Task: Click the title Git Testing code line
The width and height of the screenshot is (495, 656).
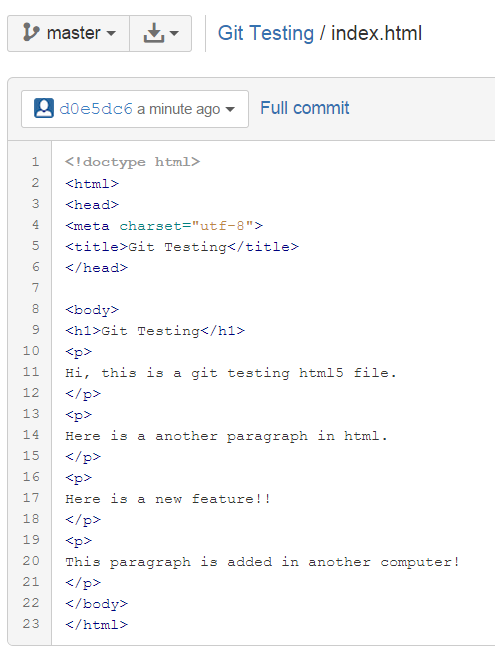Action: coord(182,247)
